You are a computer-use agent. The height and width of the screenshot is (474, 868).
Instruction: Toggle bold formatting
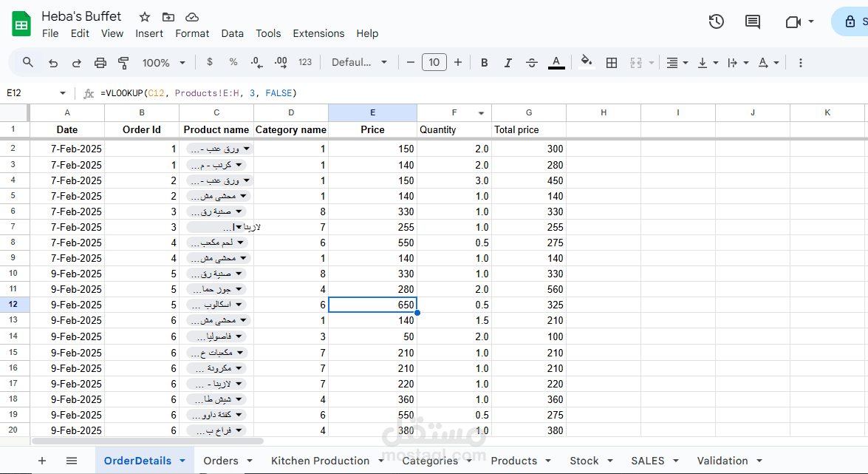pos(485,63)
